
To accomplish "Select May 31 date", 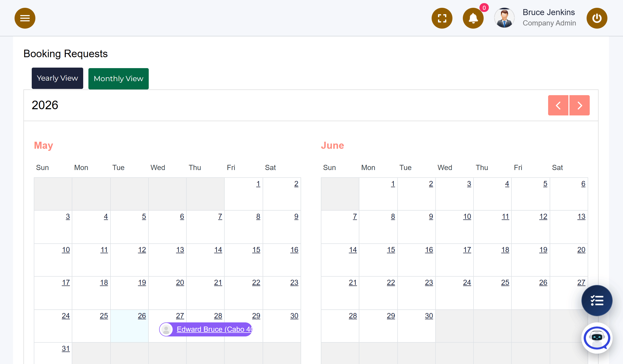I will point(66,349).
